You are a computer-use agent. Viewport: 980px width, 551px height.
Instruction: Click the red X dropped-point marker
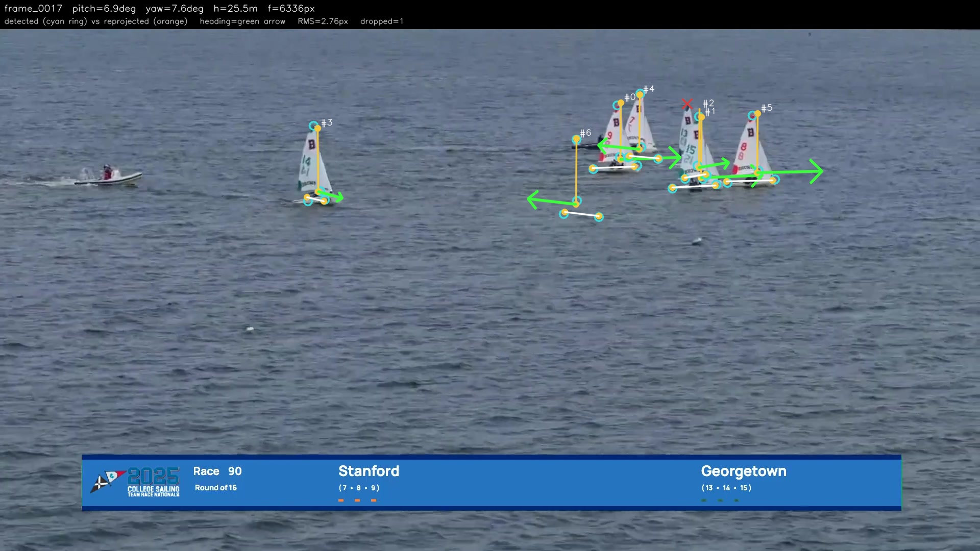[687, 105]
